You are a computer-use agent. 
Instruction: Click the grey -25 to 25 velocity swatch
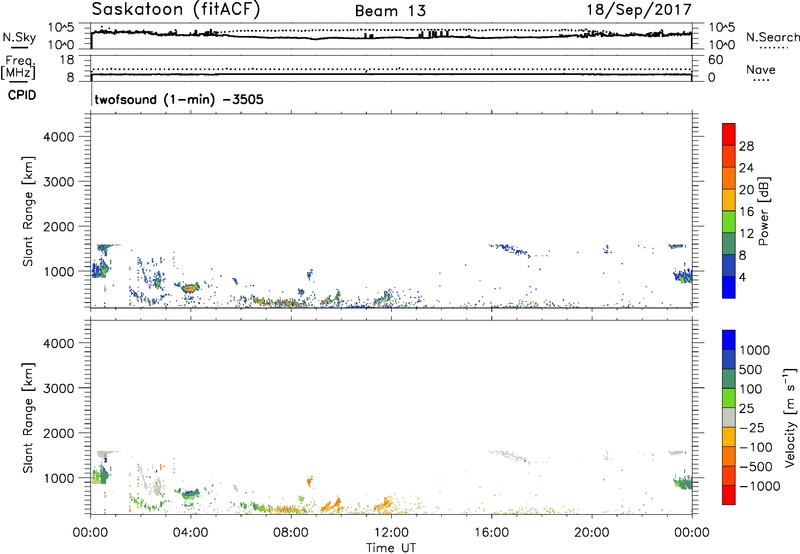pos(729,417)
